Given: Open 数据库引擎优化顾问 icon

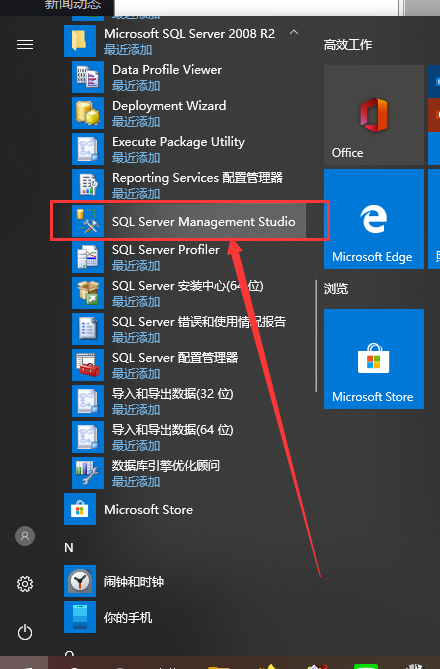Looking at the screenshot, I should click(x=88, y=473).
